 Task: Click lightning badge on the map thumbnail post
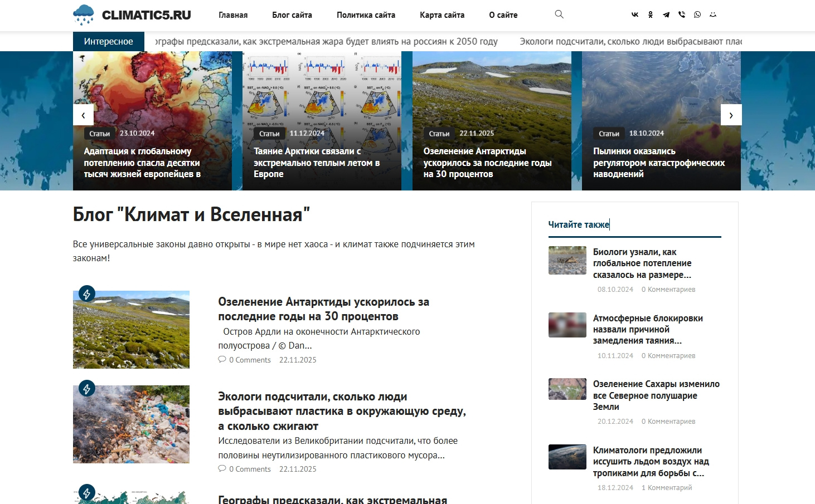[x=86, y=492]
